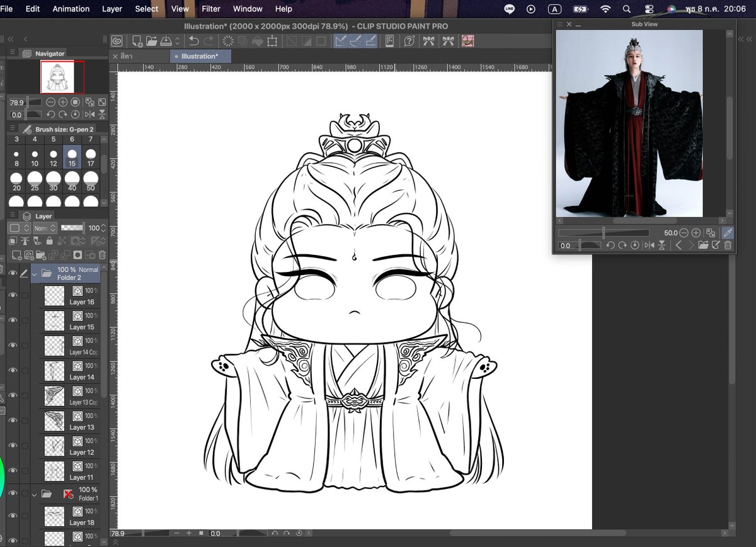Flip canvas horizontally in Navigator
756x547 pixels.
coord(89,115)
